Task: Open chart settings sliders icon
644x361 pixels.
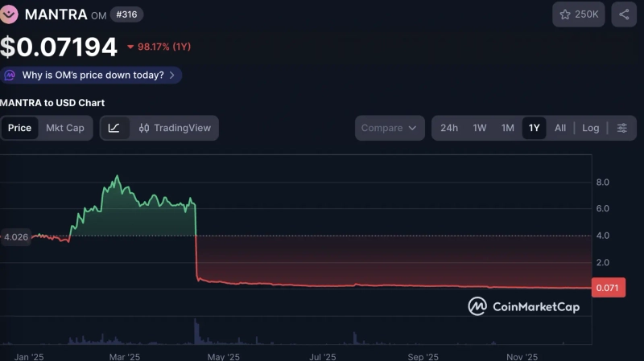Action: tap(621, 128)
